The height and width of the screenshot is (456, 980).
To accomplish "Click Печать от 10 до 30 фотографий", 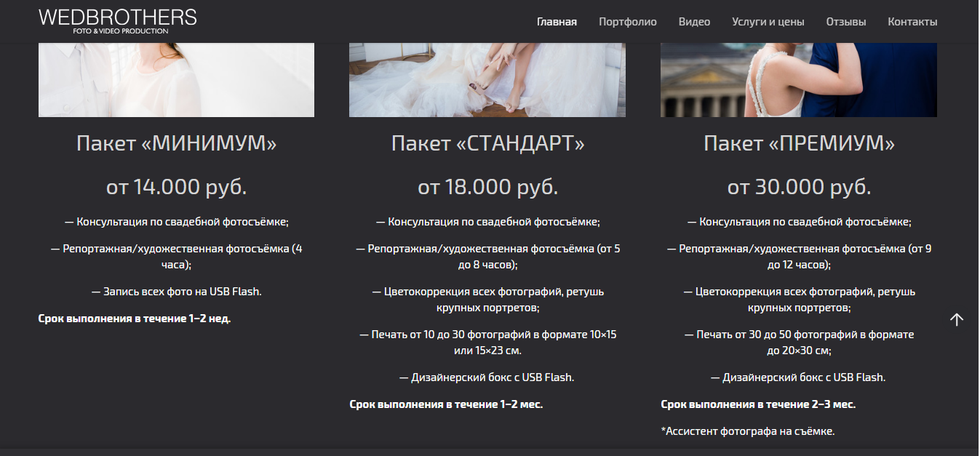I will pyautogui.click(x=487, y=342).
